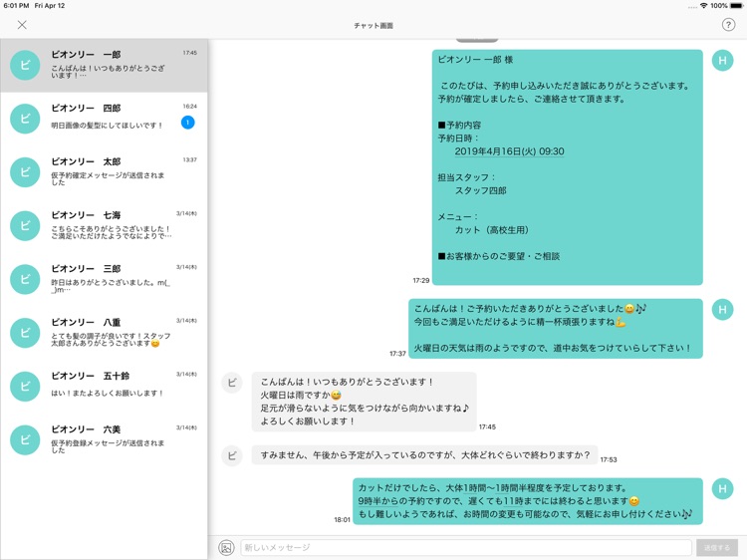Screen dimensions: 747x560
Task: Open chat with ビオンリー 一郎
Action: point(104,66)
